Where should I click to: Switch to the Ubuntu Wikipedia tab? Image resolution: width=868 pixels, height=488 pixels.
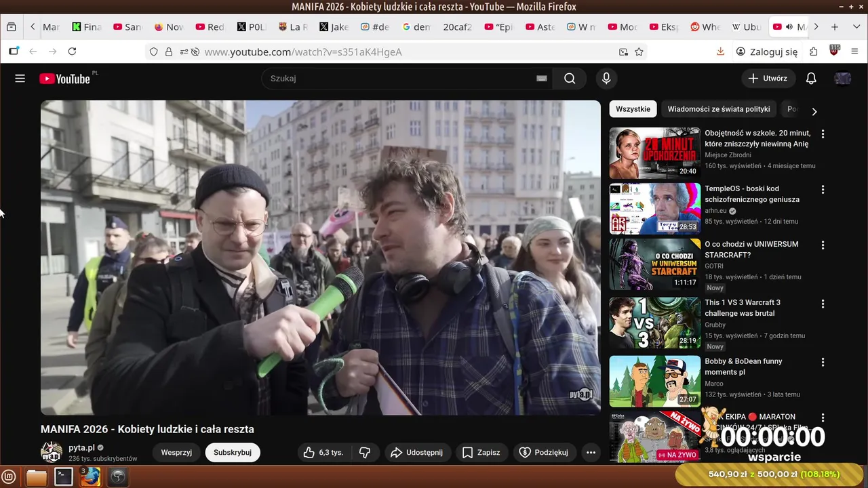pos(747,27)
